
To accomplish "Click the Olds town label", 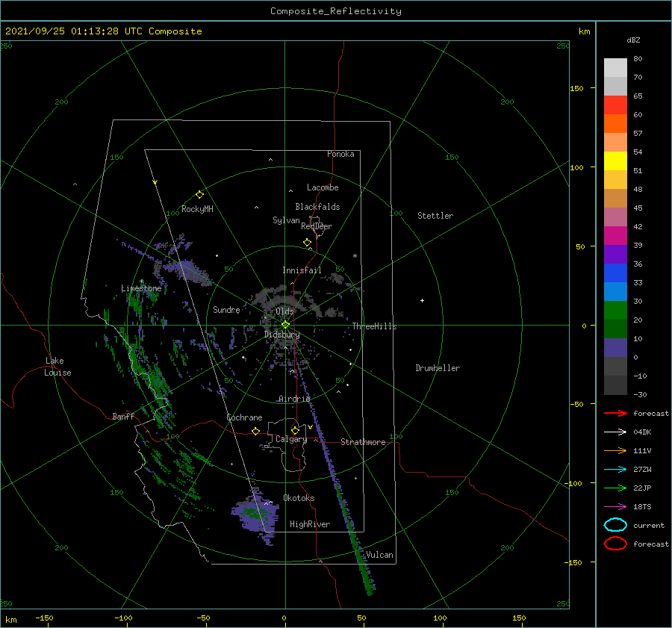I will pyautogui.click(x=285, y=311).
